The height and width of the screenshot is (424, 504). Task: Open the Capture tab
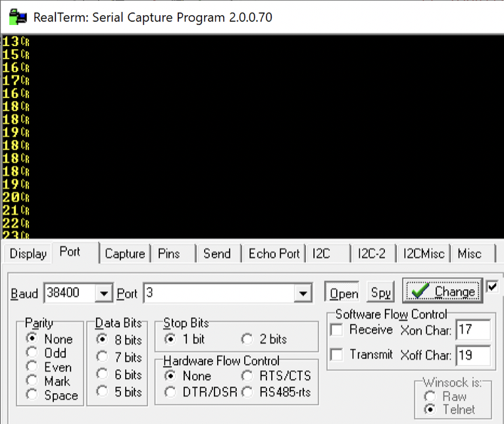coord(124,253)
